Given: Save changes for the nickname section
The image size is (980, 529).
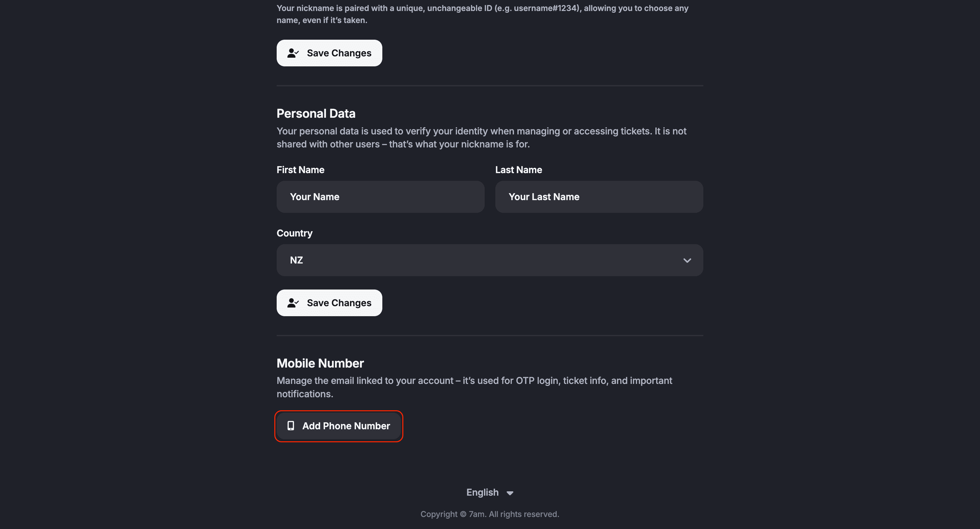Looking at the screenshot, I should pyautogui.click(x=329, y=53).
